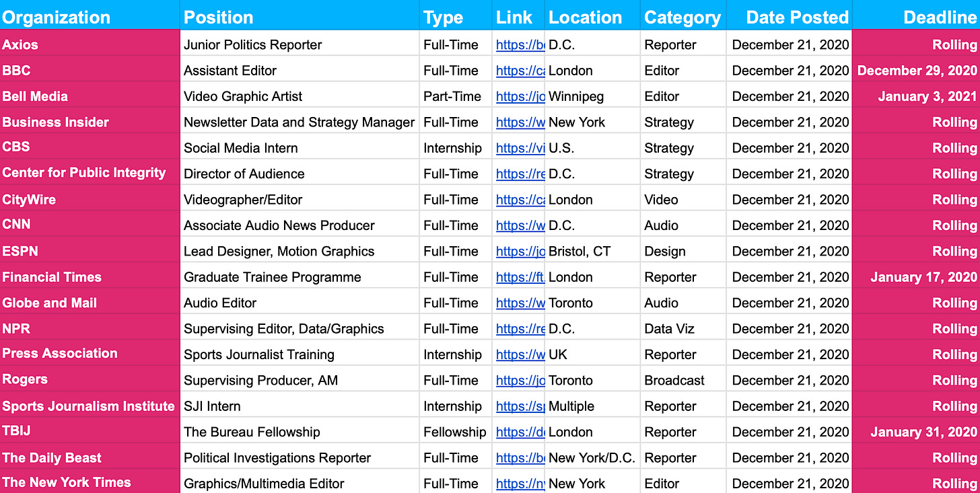
Task: Select the Location column header
Action: tap(592, 15)
